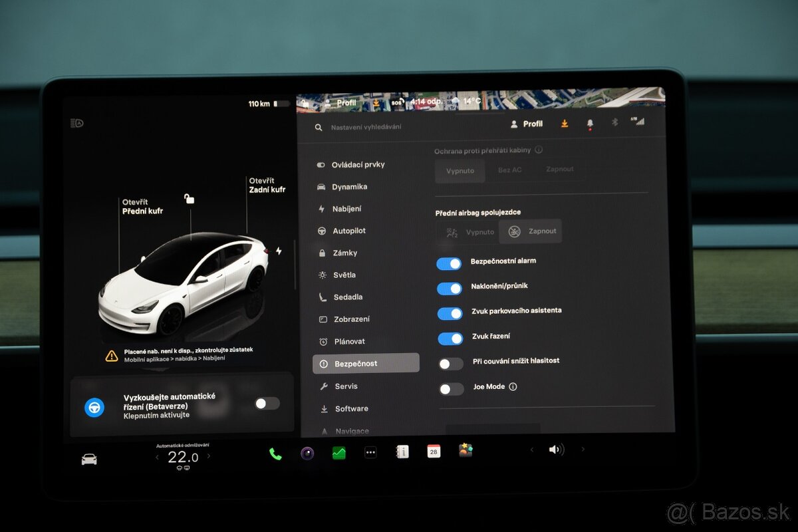Turn on Joe Mode switch
The image size is (798, 532).
pyautogui.click(x=451, y=389)
